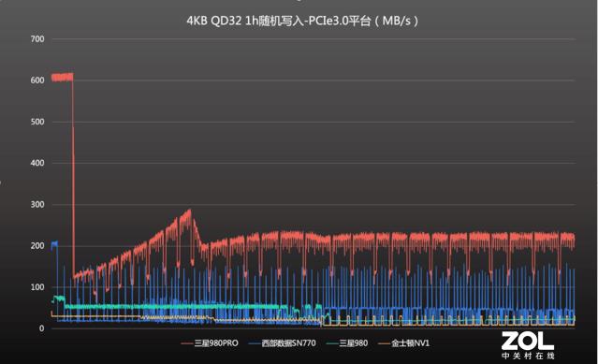Click the ZOL logo watermark
The width and height of the screenshot is (598, 364).
[528, 342]
